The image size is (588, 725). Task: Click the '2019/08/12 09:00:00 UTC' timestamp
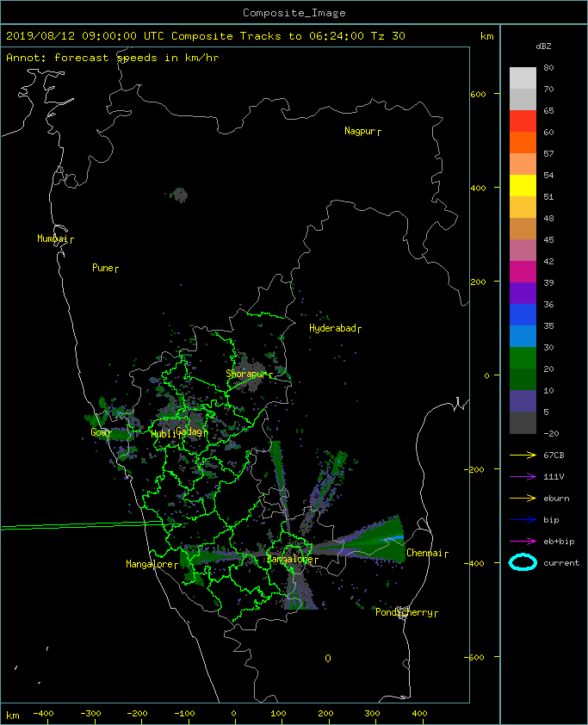click(84, 36)
